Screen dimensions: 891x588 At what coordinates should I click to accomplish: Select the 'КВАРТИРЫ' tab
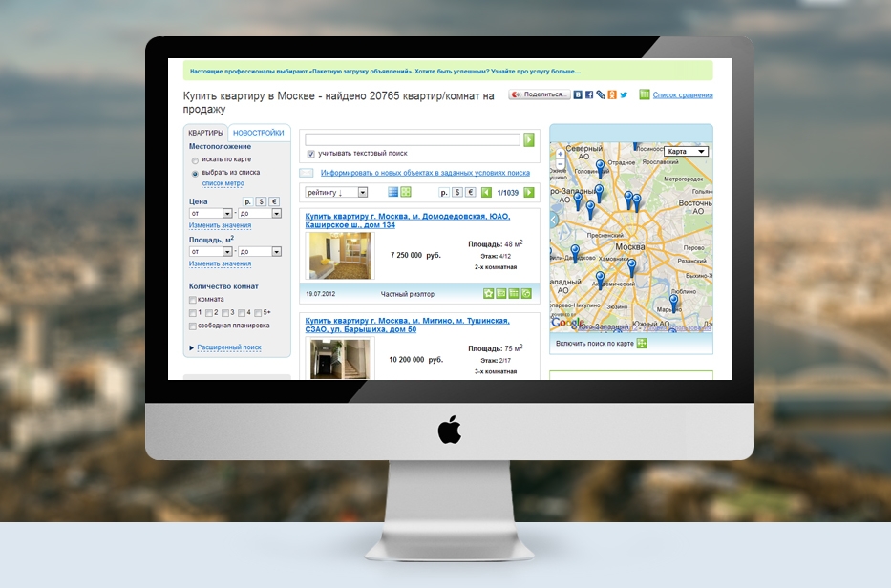[206, 133]
